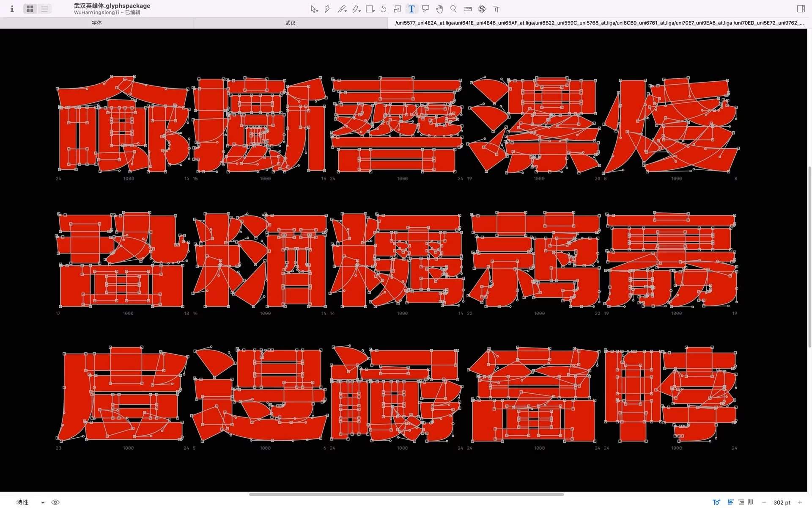Select the Draw pen tool
The height and width of the screenshot is (508, 812).
[327, 9]
